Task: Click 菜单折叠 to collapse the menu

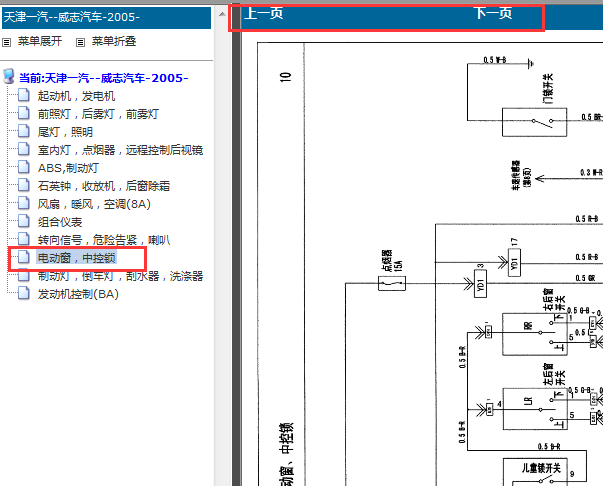Action: pyautogui.click(x=114, y=41)
